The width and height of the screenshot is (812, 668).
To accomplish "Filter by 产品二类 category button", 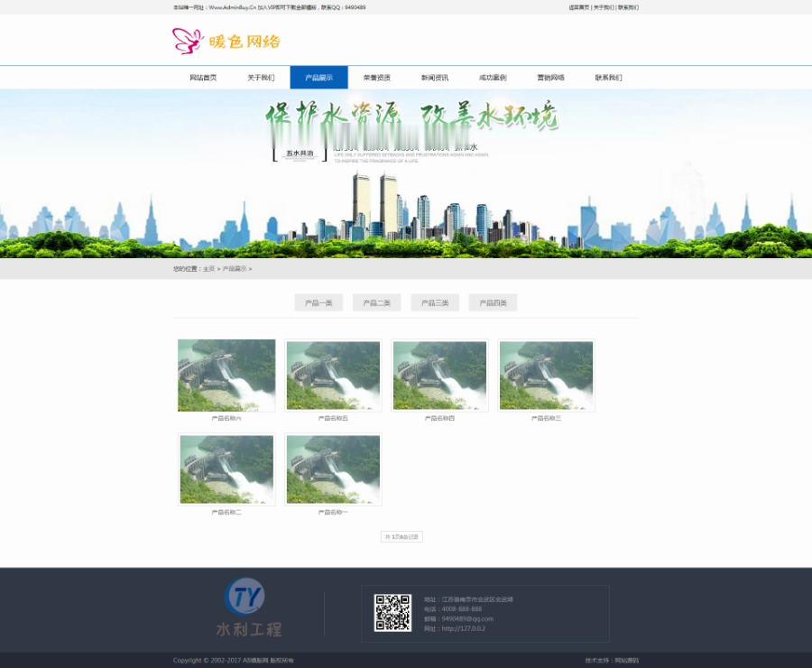I will point(377,302).
